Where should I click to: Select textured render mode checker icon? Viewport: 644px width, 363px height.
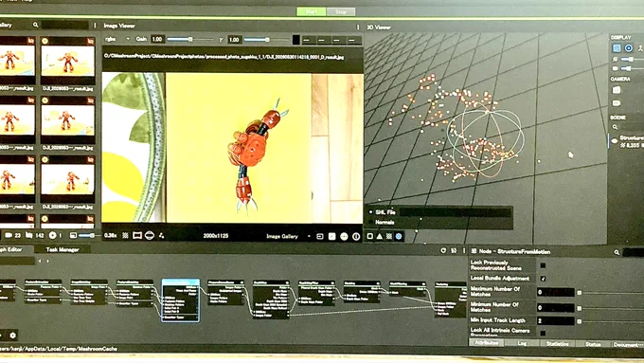point(389,236)
